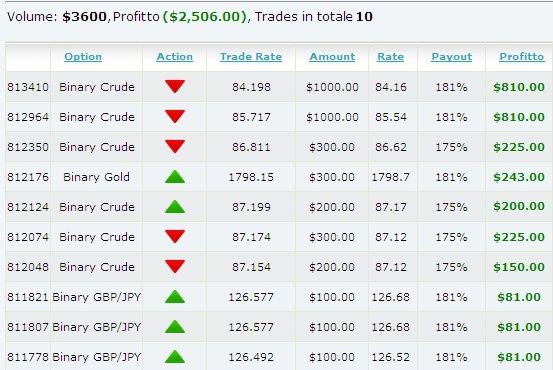Click red down arrow for trade 812964
Viewport: 553px width, 370px height.
175,116
